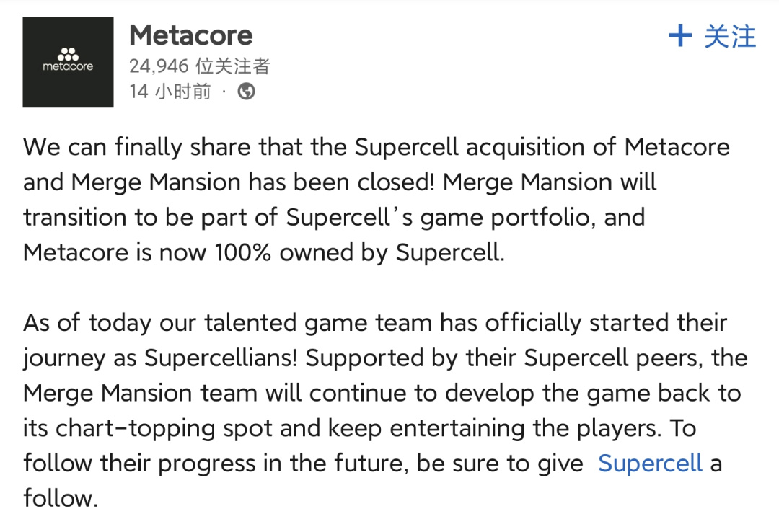779x532 pixels.
Task: Click the 14 小时前 post timestamp
Action: tap(170, 92)
